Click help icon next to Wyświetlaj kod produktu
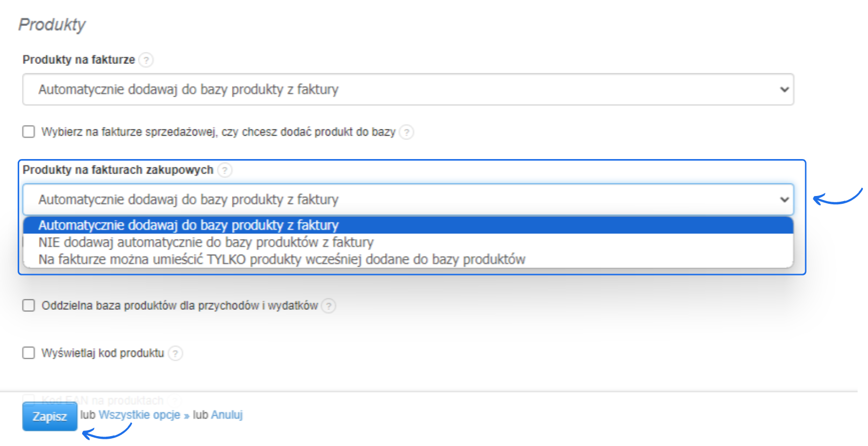Image resolution: width=868 pixels, height=446 pixels. [x=176, y=353]
